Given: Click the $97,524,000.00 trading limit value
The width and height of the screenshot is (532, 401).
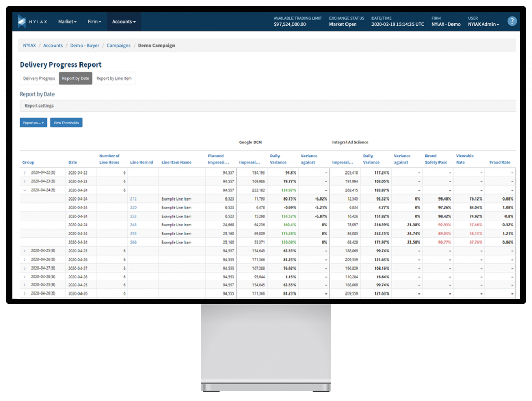Looking at the screenshot, I should 290,24.
